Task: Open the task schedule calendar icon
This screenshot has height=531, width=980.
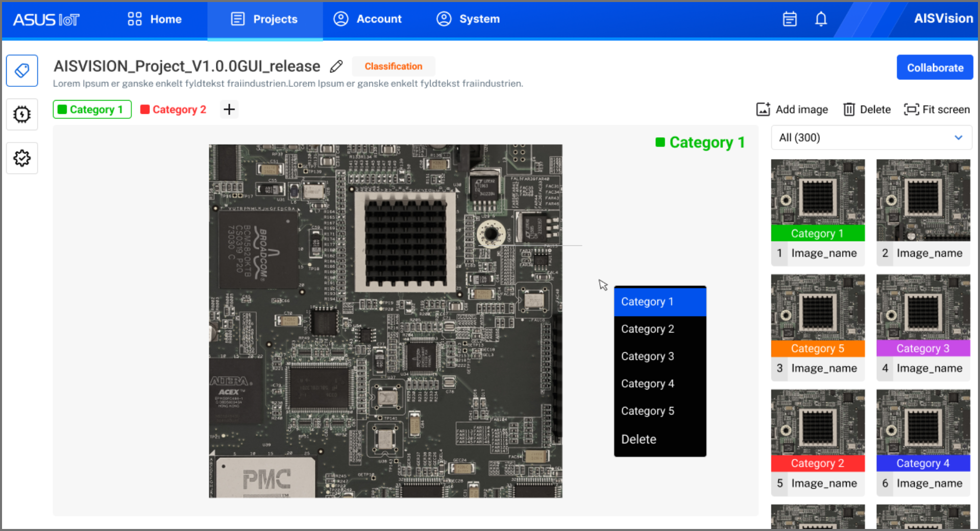Action: pos(789,18)
